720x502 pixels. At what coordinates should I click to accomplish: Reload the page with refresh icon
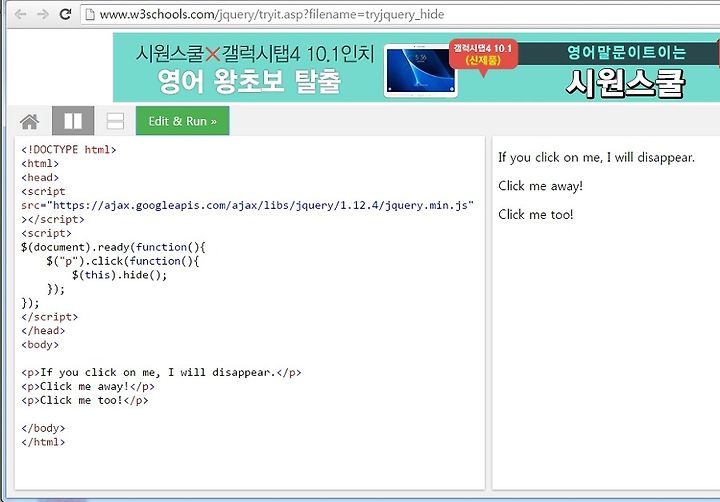coord(66,14)
